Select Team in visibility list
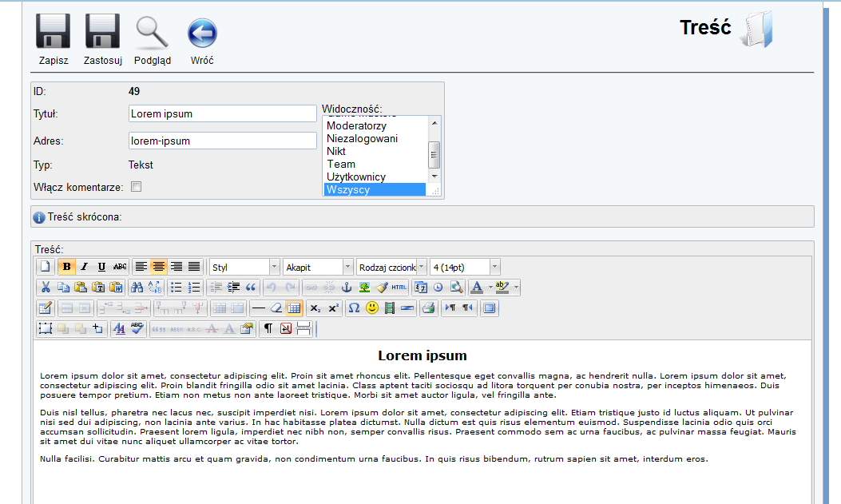This screenshot has width=841, height=504. 375,164
